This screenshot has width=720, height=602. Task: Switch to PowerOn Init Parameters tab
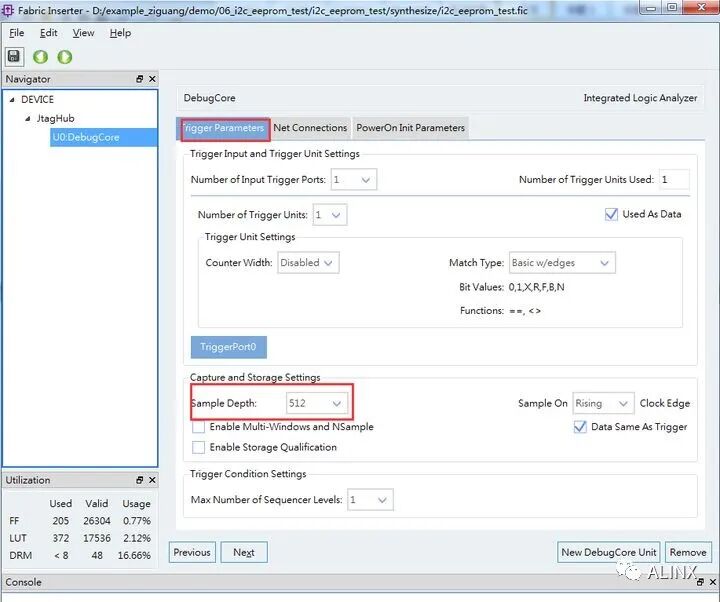click(411, 128)
